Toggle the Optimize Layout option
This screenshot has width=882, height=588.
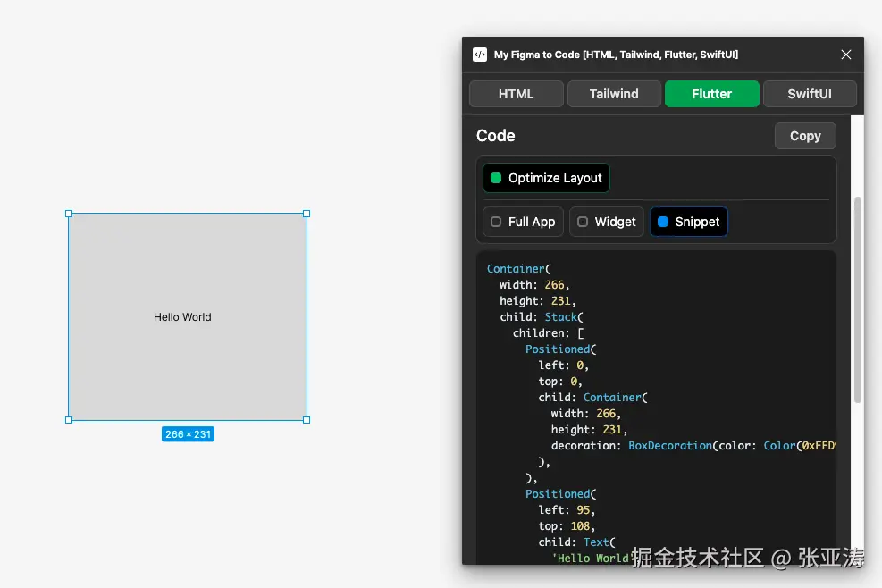point(546,178)
